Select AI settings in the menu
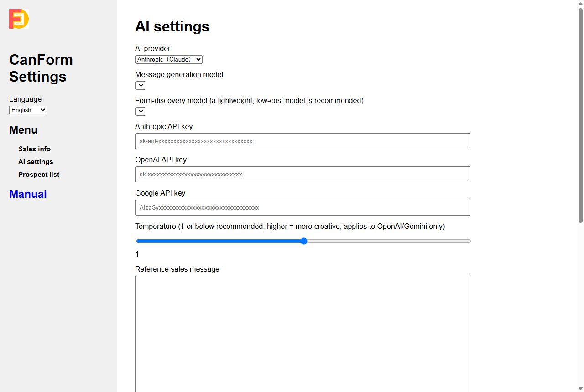Image resolution: width=584 pixels, height=392 pixels. pyautogui.click(x=36, y=162)
